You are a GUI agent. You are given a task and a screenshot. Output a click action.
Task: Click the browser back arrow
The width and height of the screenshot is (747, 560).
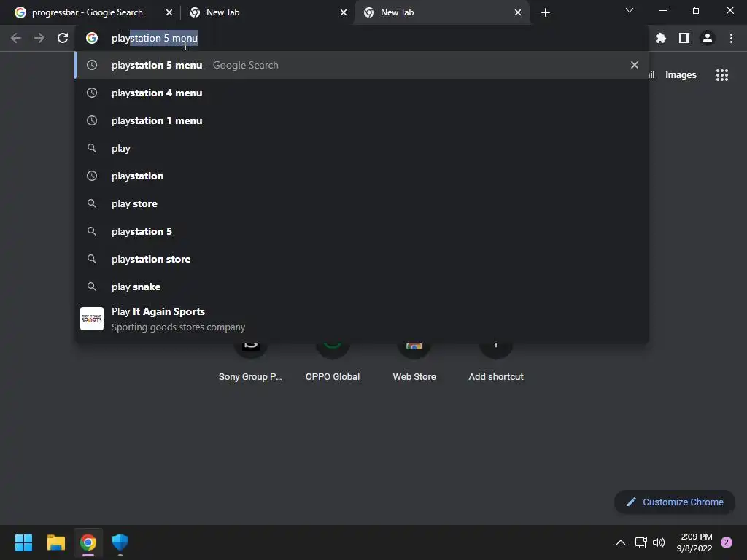tap(16, 38)
